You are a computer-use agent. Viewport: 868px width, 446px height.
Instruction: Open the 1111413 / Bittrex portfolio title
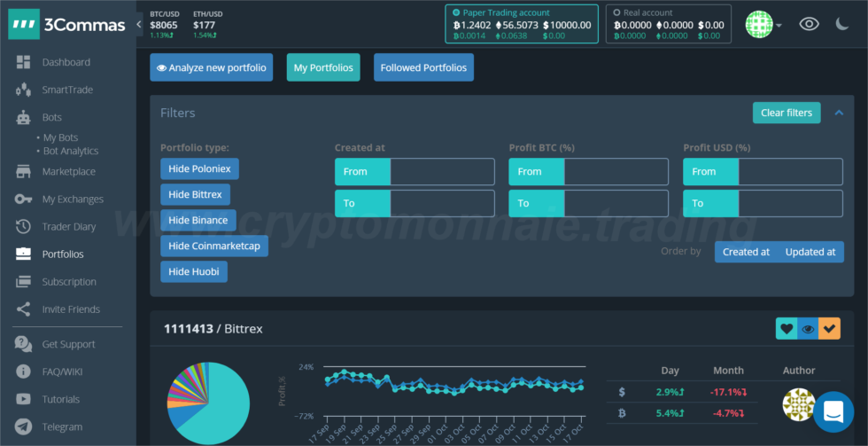coord(213,329)
